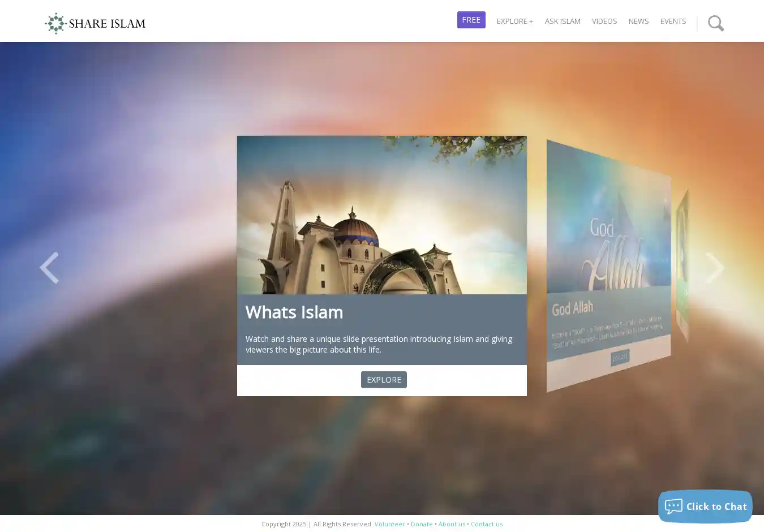The height and width of the screenshot is (532, 764).
Task: Select the partially visible third carousel card
Action: (x=683, y=266)
